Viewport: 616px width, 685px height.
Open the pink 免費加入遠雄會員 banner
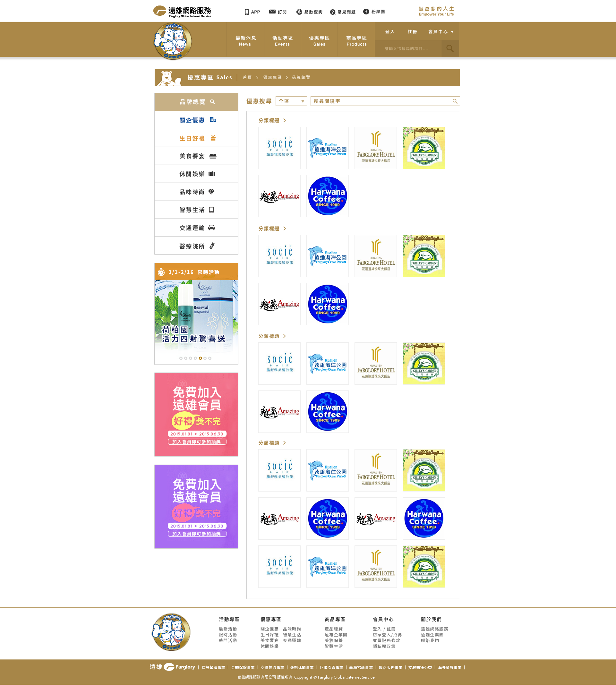coord(196,415)
